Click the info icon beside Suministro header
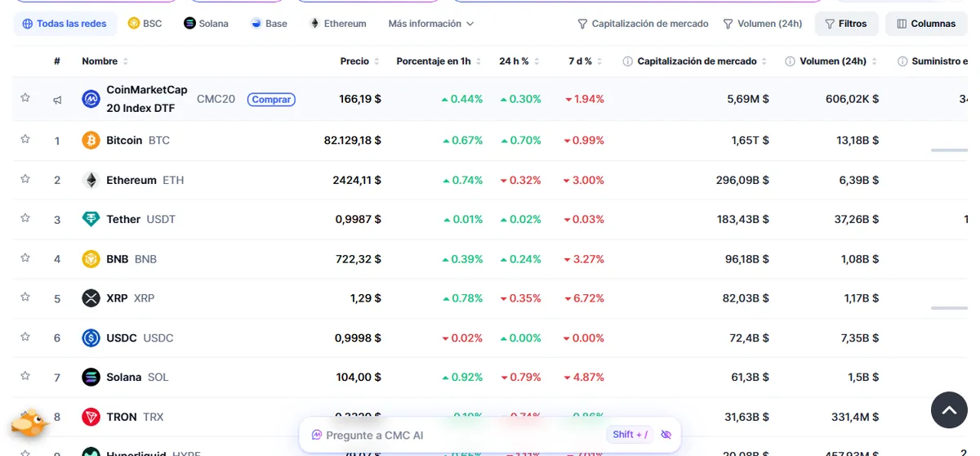Viewport: 980px width, 456px height. pos(902,61)
